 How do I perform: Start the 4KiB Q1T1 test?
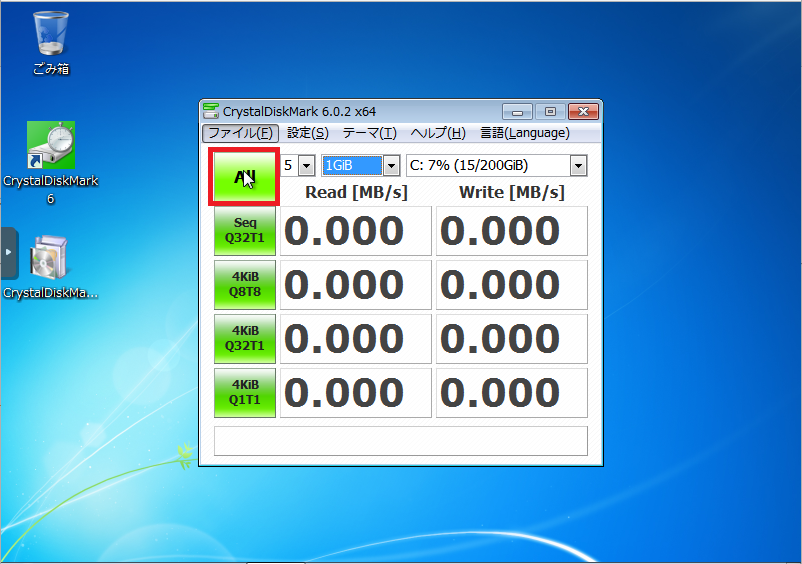point(244,393)
